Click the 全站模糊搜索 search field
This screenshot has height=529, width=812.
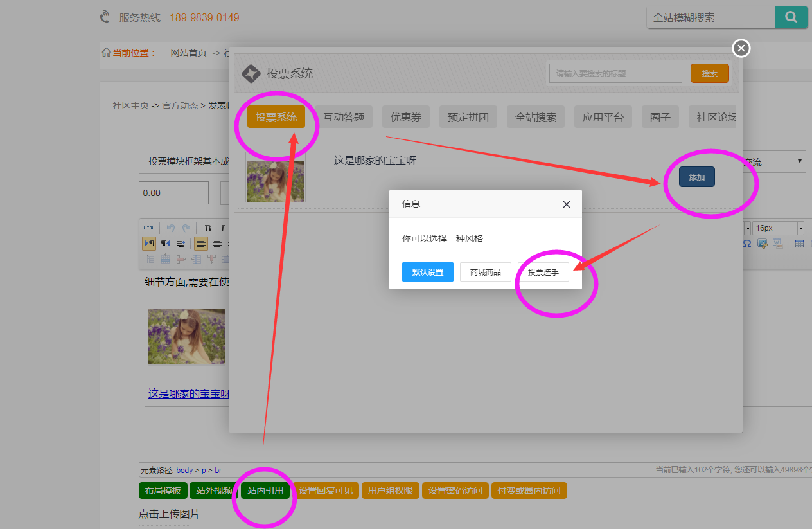click(x=710, y=18)
